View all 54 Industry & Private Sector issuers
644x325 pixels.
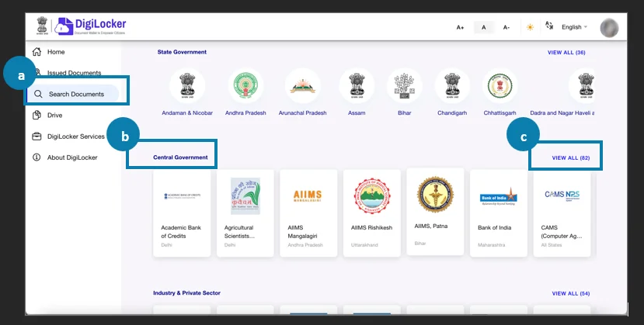coord(571,293)
